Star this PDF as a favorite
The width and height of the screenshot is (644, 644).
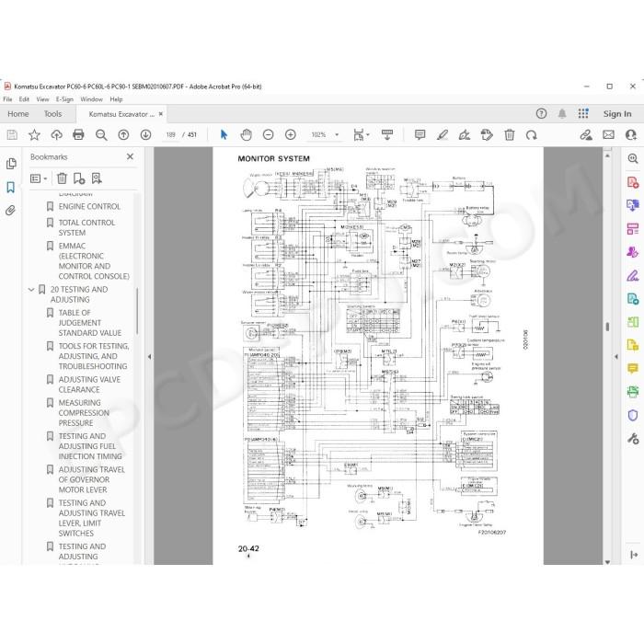34,134
